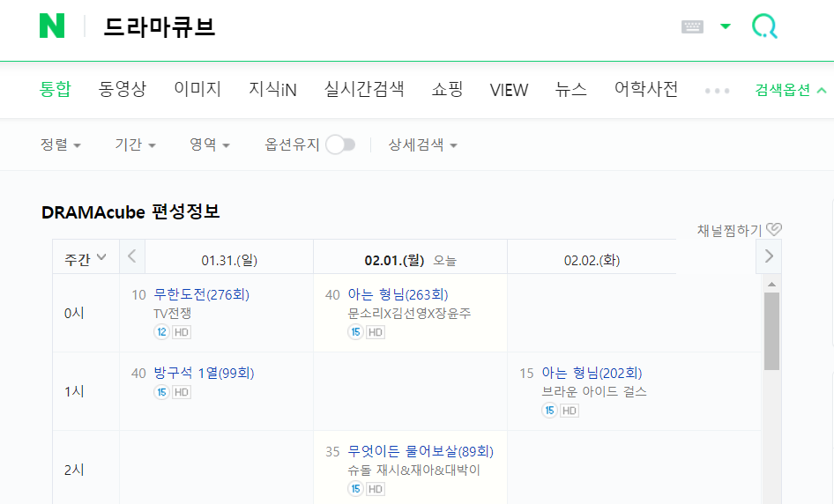Select the 01.31.(일) date column header
834x504 pixels.
pos(229,260)
